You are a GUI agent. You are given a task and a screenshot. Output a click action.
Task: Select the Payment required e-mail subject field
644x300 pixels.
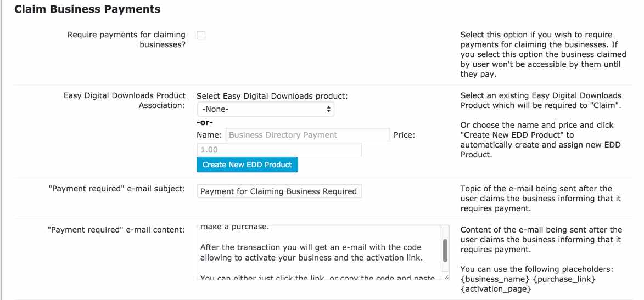(279, 191)
